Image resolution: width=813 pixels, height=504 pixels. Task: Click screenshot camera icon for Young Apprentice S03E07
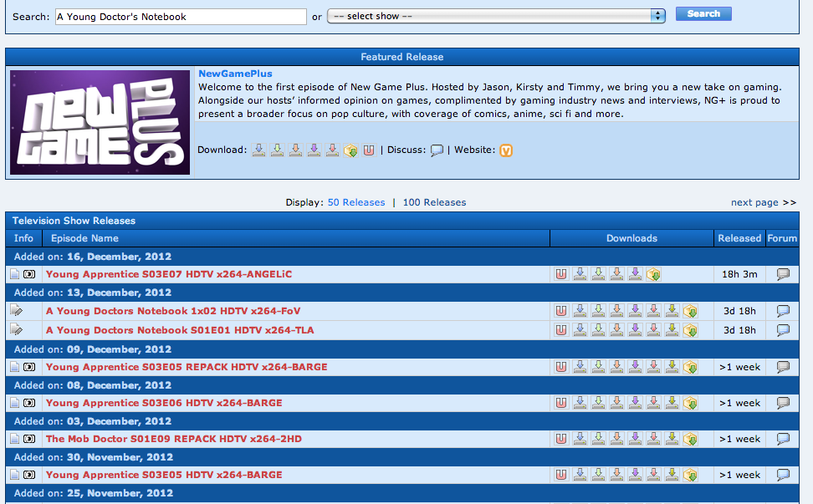pos(29,274)
